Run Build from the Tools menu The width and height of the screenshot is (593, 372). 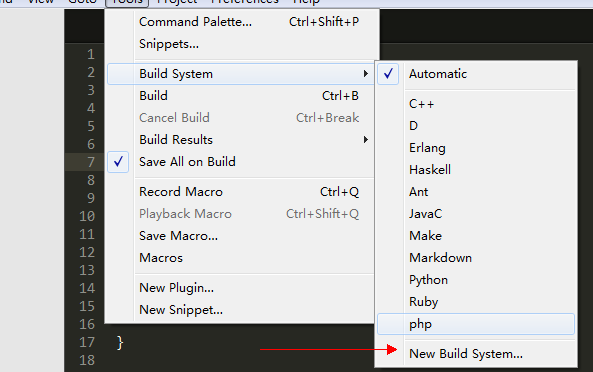point(241,96)
